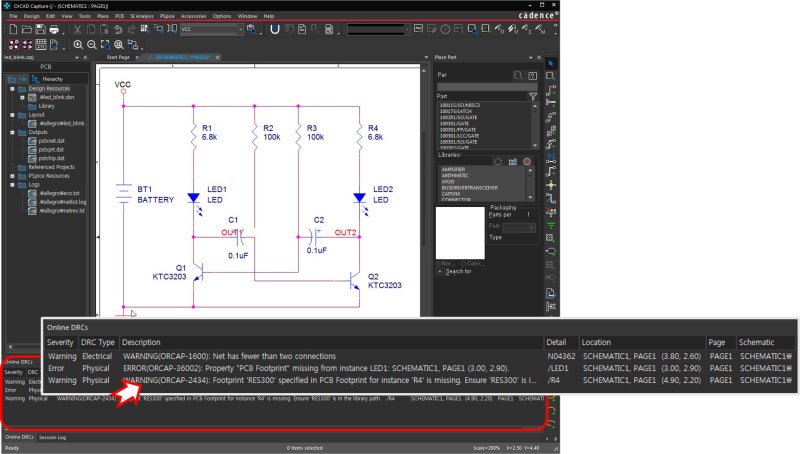Select the pointer tool in the right toolbar
This screenshot has width=800, height=454.
point(551,63)
